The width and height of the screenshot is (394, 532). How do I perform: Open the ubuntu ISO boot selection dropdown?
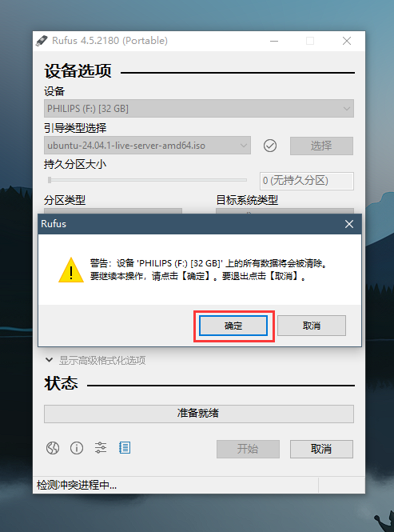(147, 146)
